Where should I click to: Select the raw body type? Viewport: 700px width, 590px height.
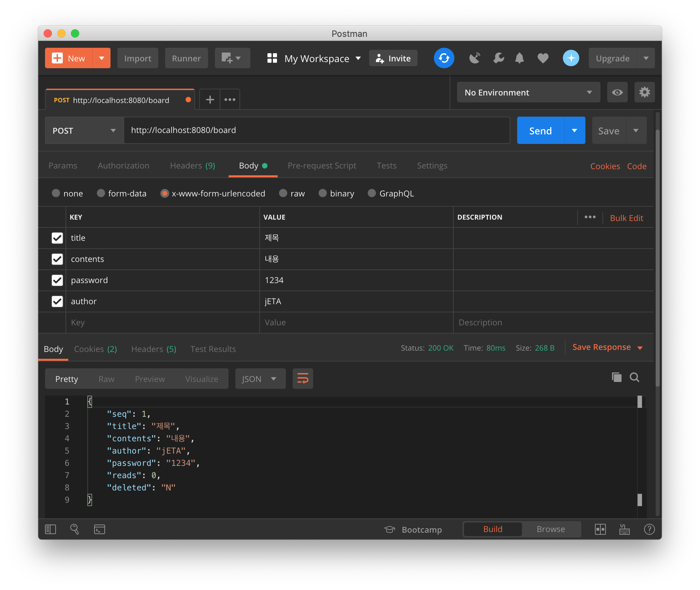283,193
